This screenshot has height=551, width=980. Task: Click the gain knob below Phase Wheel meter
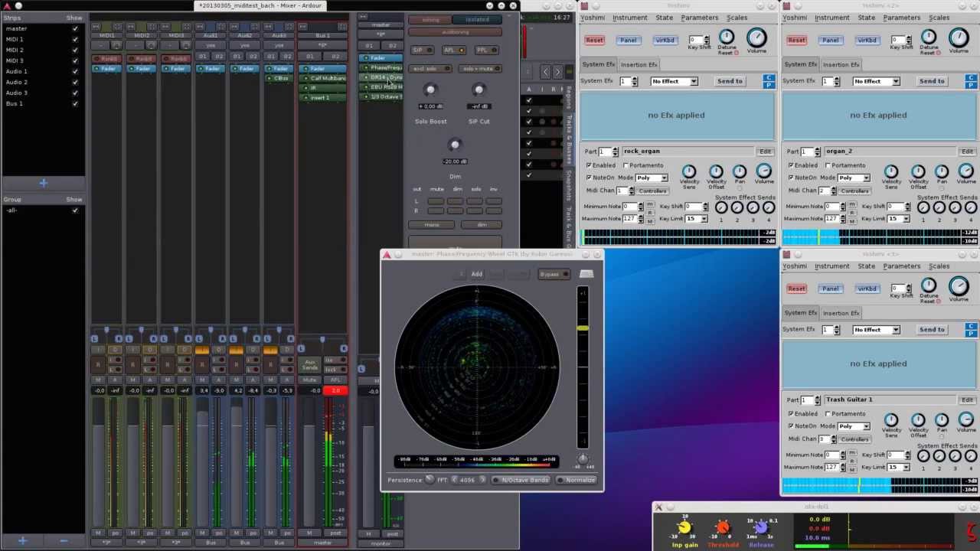583,459
